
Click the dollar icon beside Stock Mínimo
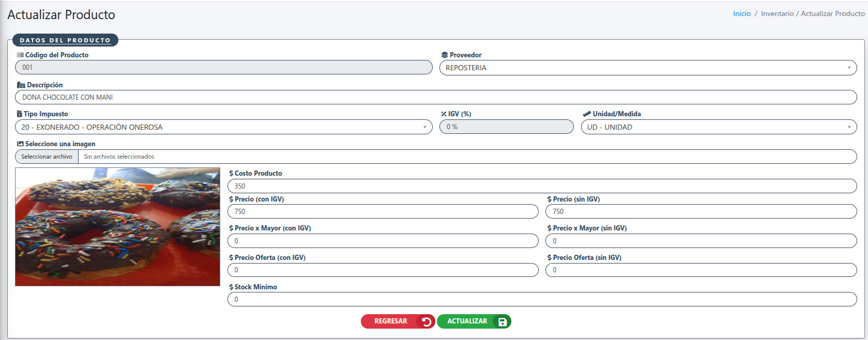point(231,287)
